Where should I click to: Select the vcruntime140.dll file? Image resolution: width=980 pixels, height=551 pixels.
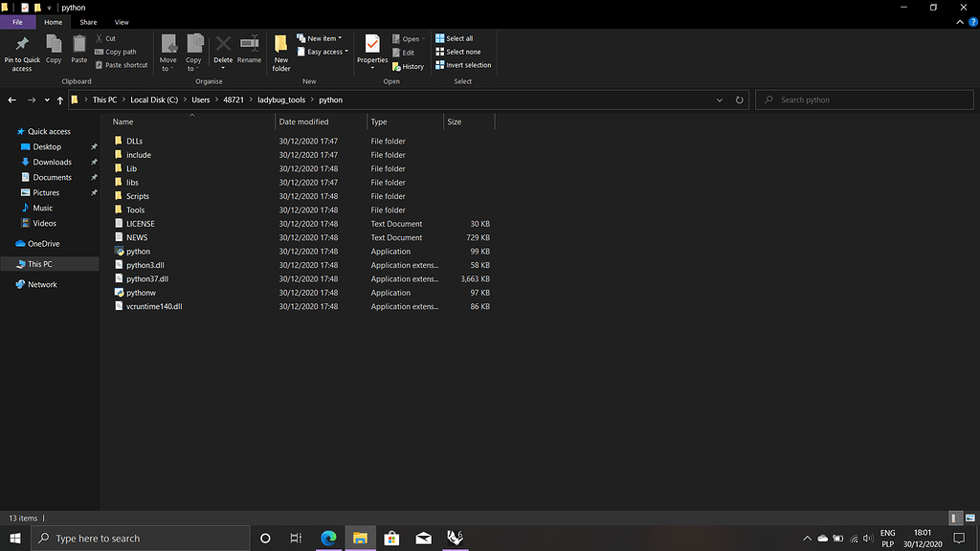click(x=154, y=306)
